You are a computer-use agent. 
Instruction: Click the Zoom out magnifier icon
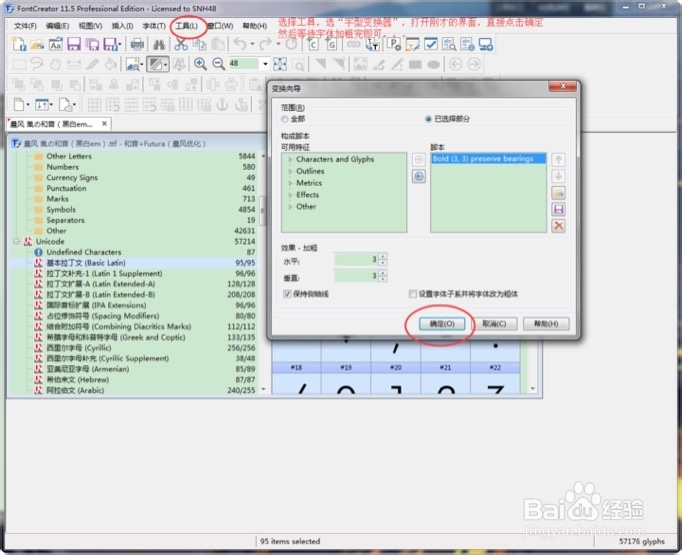218,64
